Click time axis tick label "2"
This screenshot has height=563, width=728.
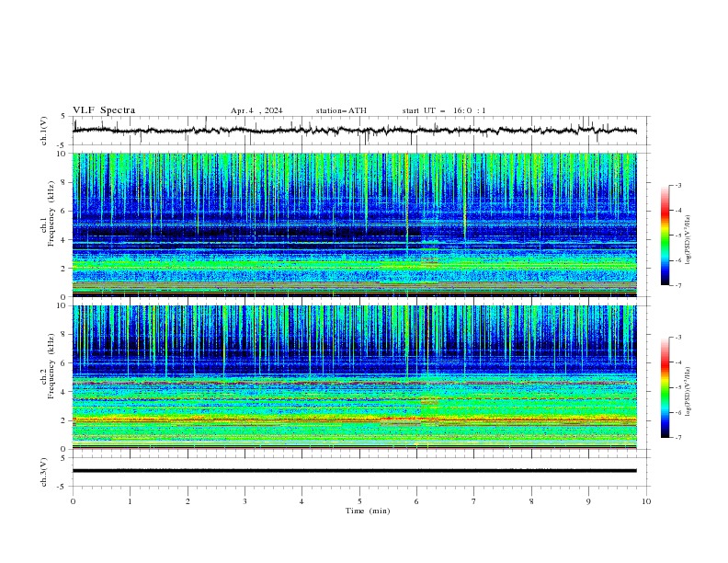[188, 501]
